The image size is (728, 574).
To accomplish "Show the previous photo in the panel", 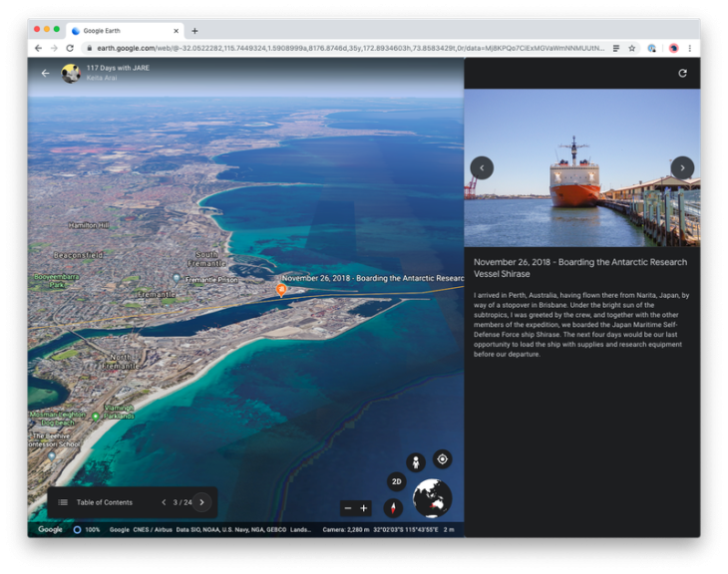I will click(482, 168).
